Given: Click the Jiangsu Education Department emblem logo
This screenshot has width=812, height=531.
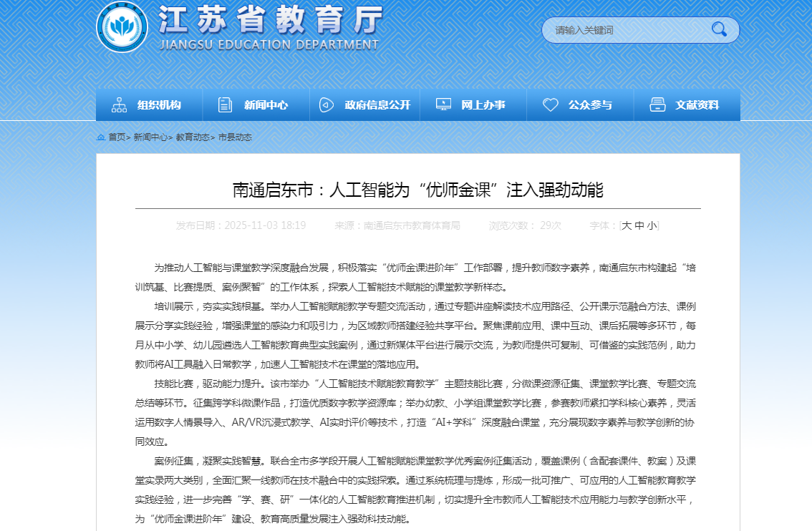Looking at the screenshot, I should point(122,27).
